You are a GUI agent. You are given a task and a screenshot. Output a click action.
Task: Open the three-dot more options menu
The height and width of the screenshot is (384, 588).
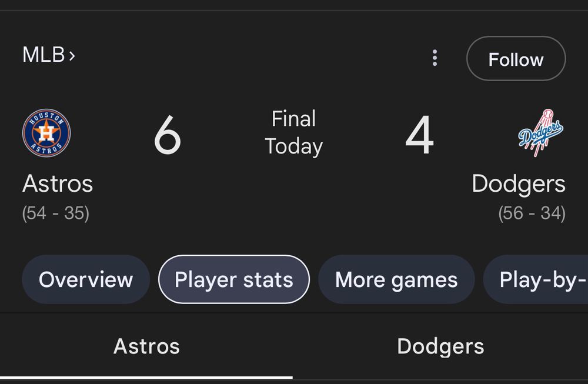tap(435, 58)
